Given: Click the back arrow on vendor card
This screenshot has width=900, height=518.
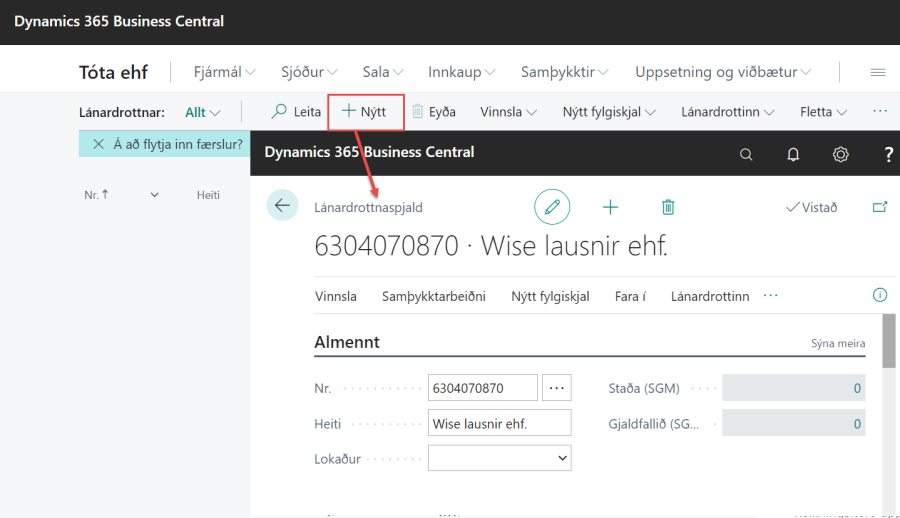Looking at the screenshot, I should point(282,206).
